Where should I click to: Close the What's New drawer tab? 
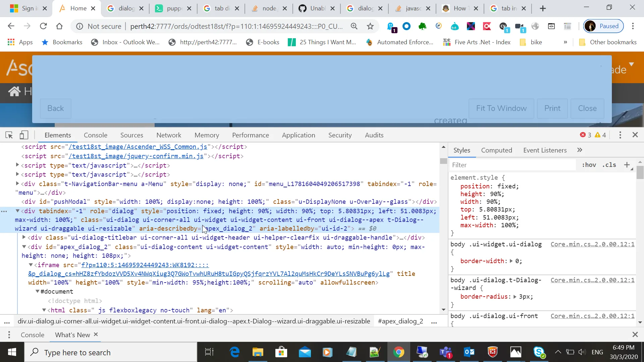[x=96, y=335]
